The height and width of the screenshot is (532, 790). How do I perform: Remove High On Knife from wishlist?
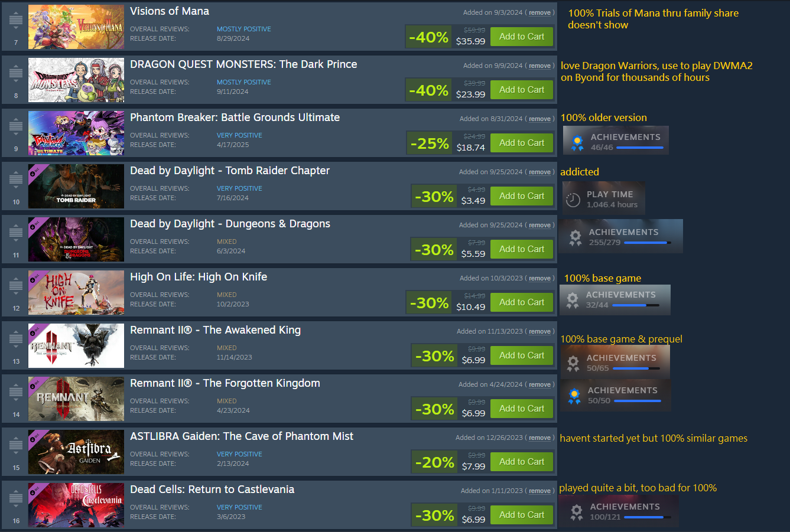click(539, 278)
